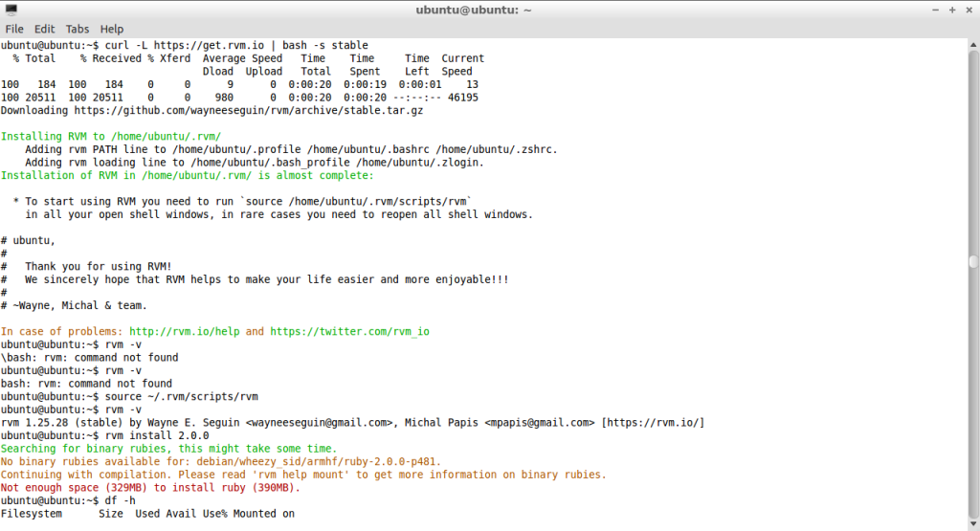Click the 'Mounted on' column header
This screenshot has width=980, height=531.
point(264,514)
